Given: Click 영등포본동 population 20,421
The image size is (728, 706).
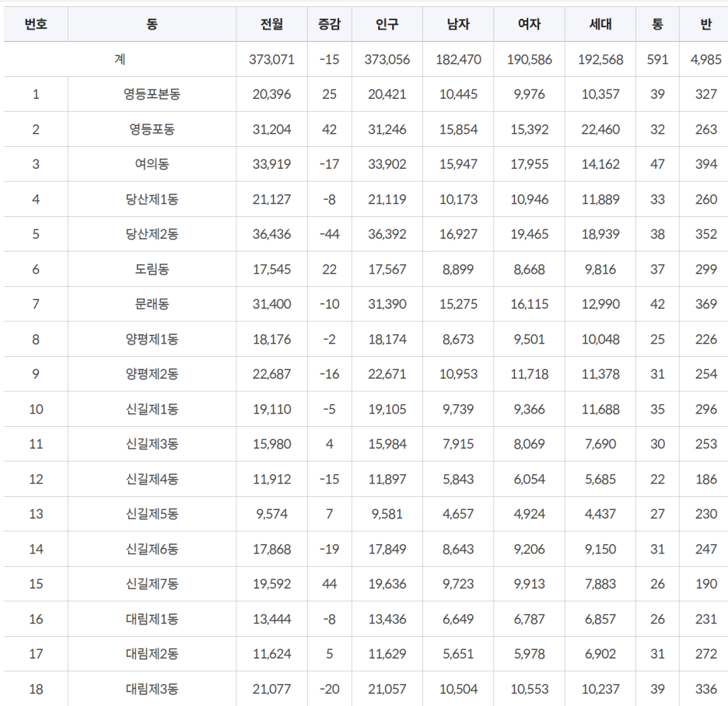Looking at the screenshot, I should (387, 94).
